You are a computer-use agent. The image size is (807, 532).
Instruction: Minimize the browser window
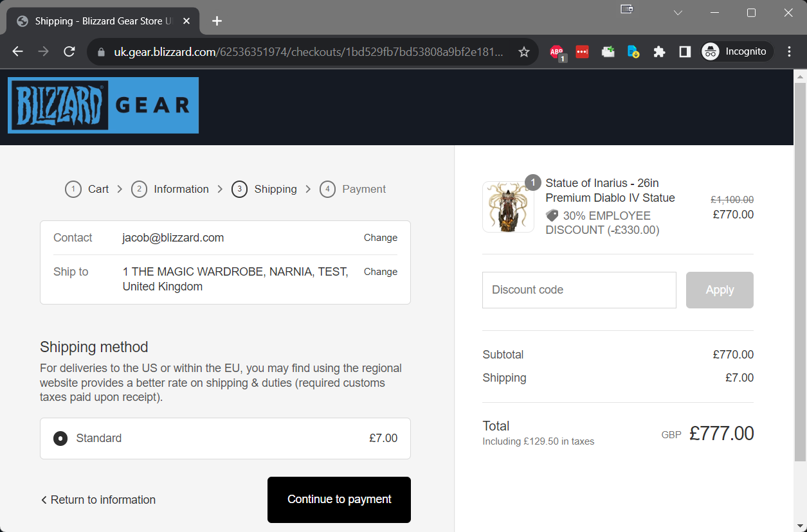click(714, 13)
